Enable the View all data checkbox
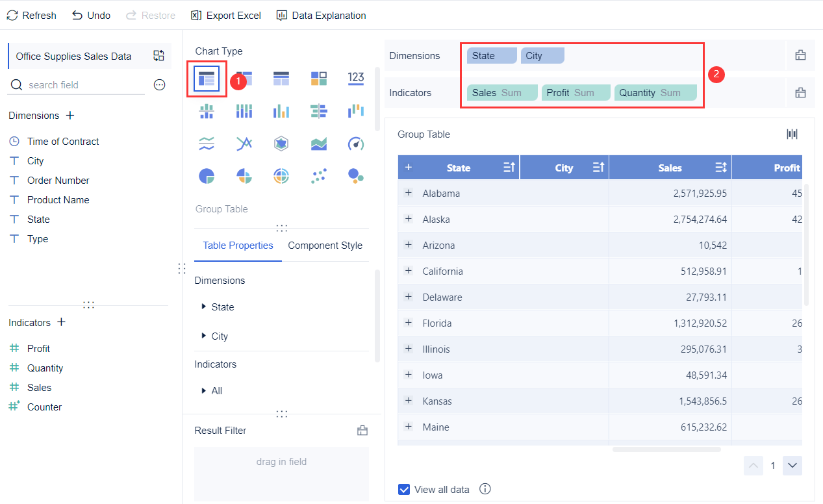 [x=405, y=489]
